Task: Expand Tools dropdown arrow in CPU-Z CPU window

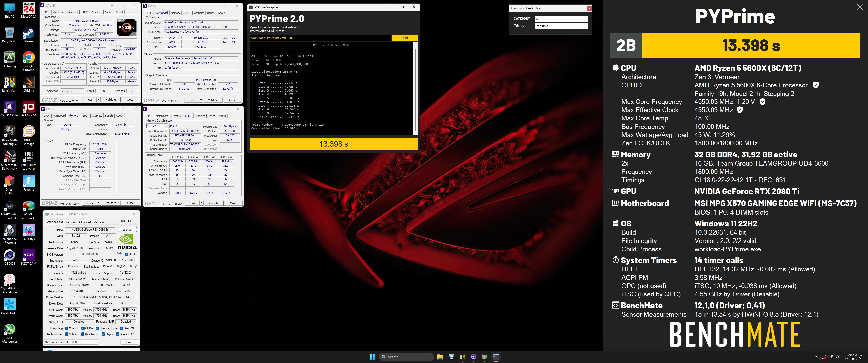Action: (x=98, y=100)
